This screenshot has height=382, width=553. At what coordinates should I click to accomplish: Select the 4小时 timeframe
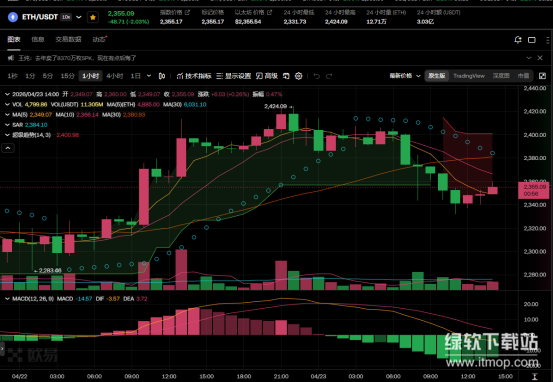click(x=115, y=76)
